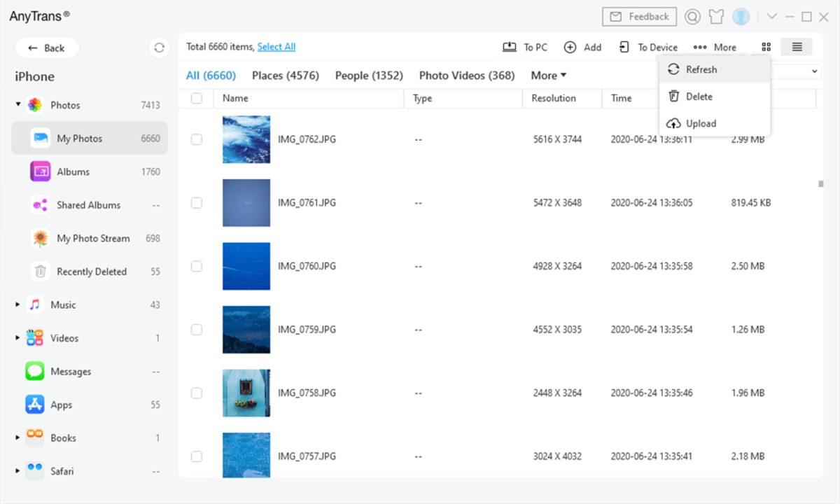Switch to list view layout

click(797, 47)
